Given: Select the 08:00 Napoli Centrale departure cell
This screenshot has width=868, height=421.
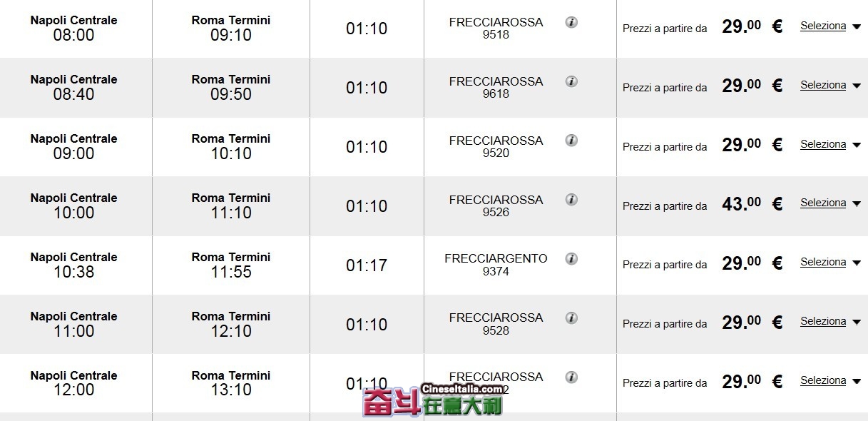Looking at the screenshot, I should [74, 28].
